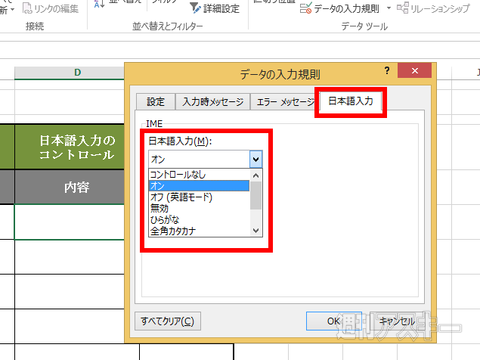Click the データの入力規則 ribbon button
Screen dimensions: 480x360
coord(340,9)
